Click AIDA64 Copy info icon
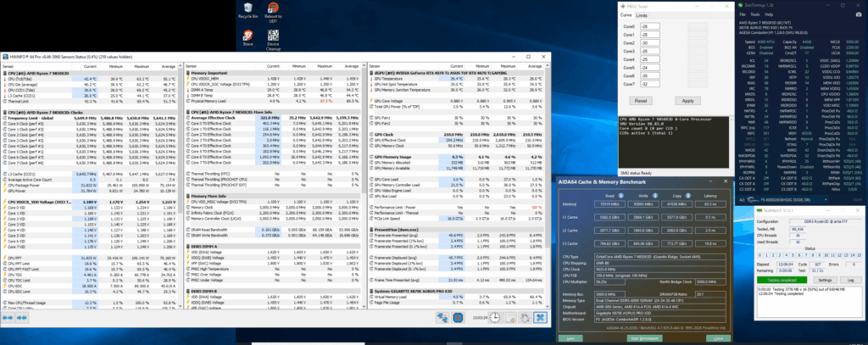This screenshot has width=868, height=345. coord(687,195)
